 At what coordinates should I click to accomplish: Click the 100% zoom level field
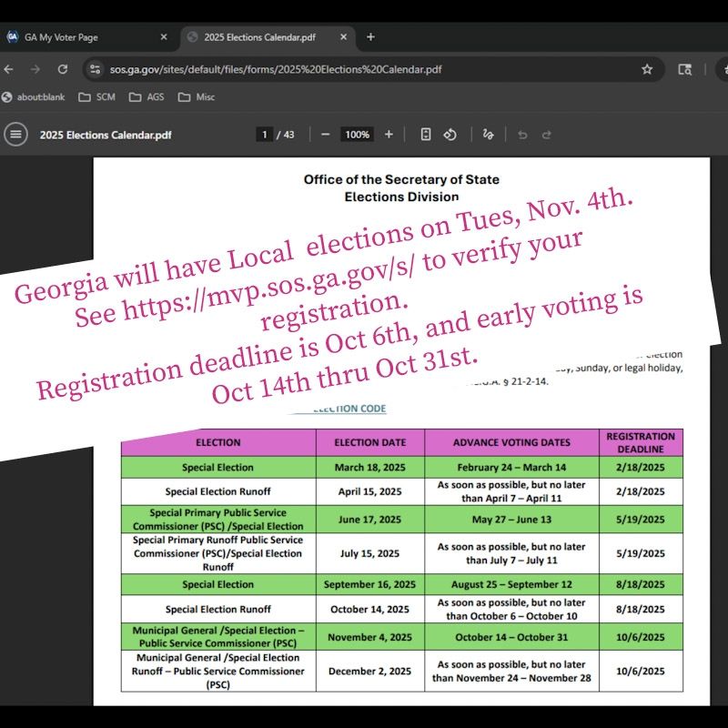(357, 135)
